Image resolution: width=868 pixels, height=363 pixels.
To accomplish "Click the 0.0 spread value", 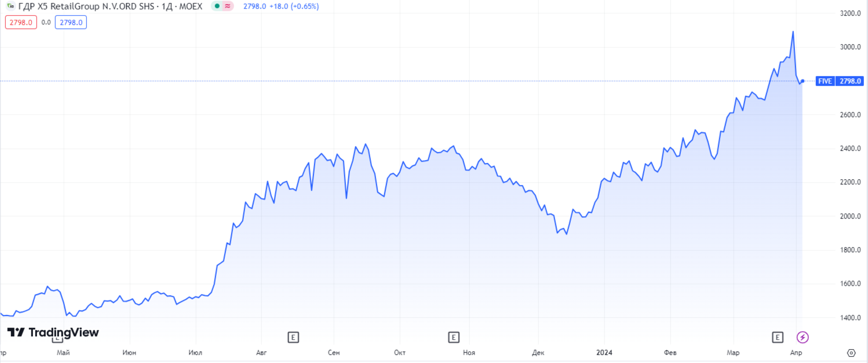I will (x=46, y=22).
